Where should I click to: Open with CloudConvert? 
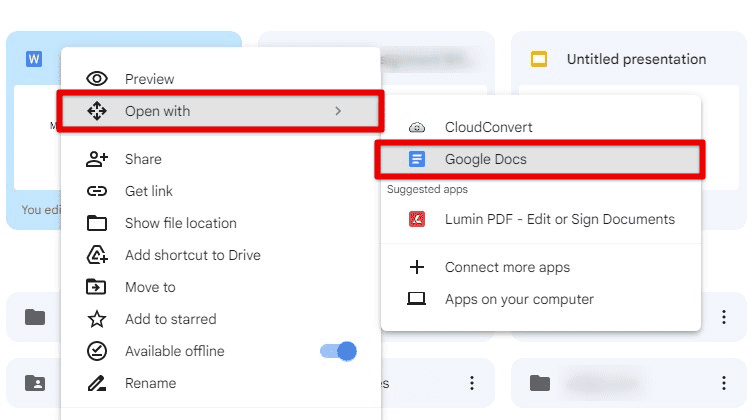[541, 127]
